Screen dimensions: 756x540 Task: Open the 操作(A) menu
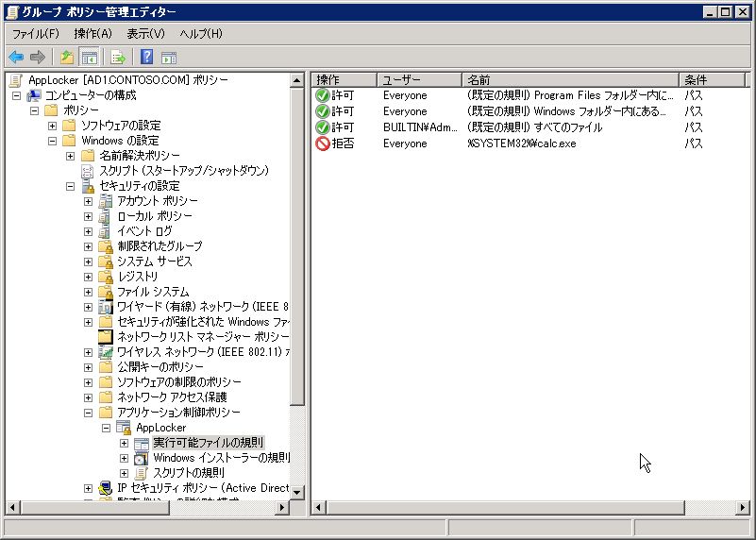point(92,34)
